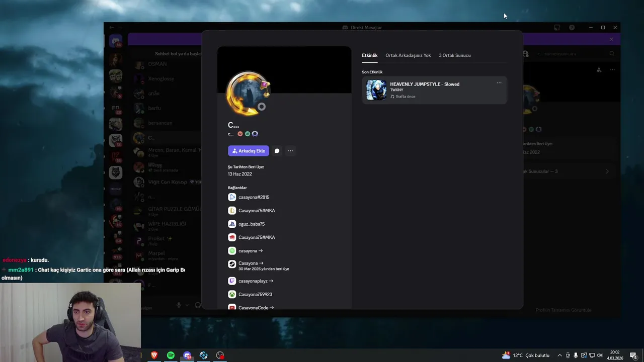Open the blue compass app in taskbar
The width and height of the screenshot is (644, 362).
point(204,355)
